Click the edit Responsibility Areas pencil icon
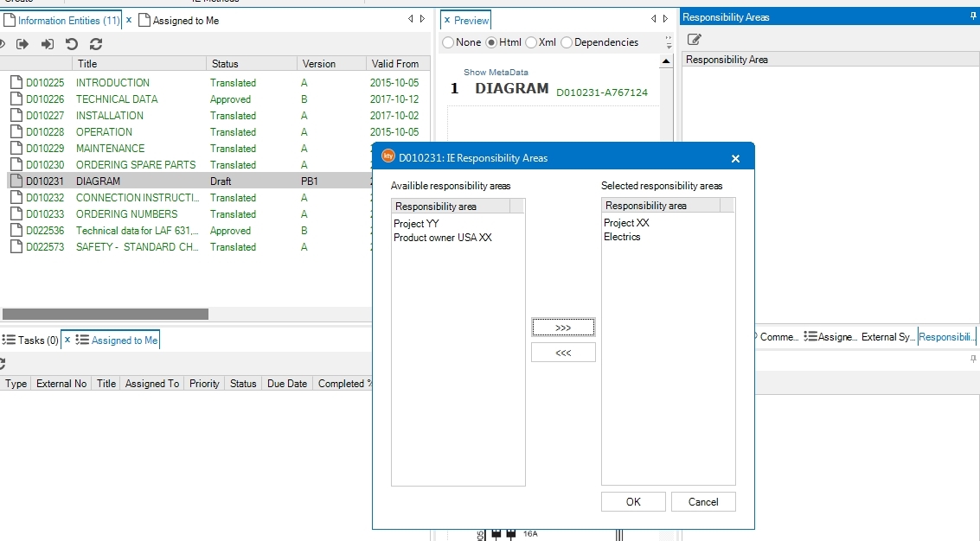The image size is (980, 541). tap(695, 39)
